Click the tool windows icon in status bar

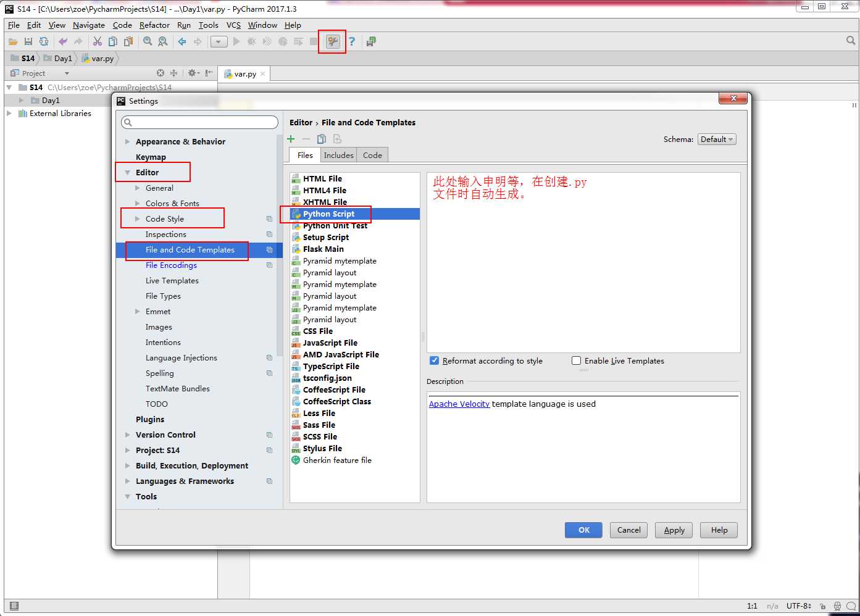[14, 606]
